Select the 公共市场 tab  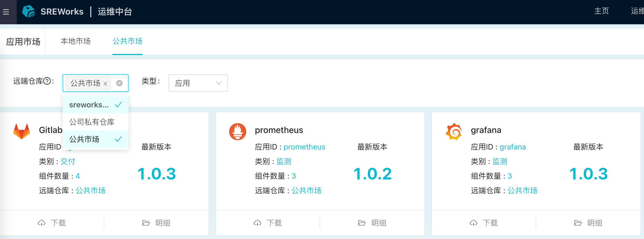point(127,41)
